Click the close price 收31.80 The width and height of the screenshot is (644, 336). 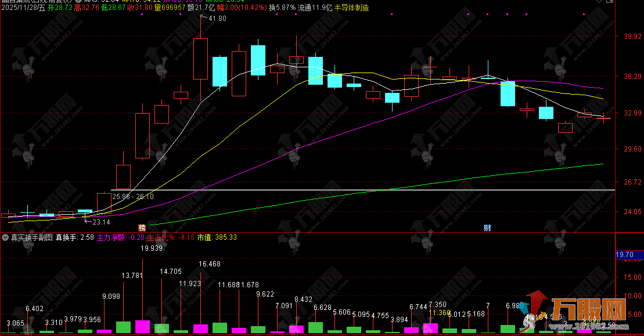pyautogui.click(x=140, y=8)
